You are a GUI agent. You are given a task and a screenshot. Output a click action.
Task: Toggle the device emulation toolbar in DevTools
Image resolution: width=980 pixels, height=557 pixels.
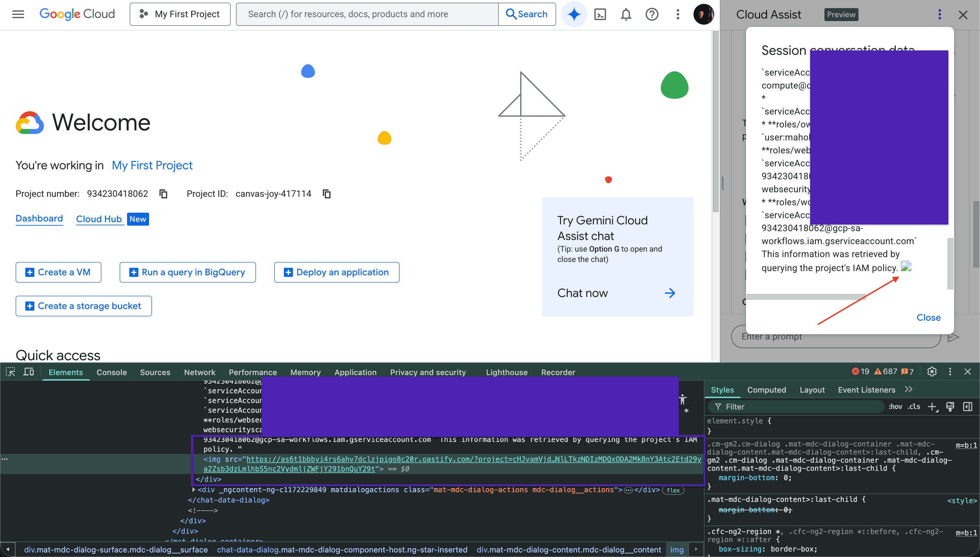(29, 372)
